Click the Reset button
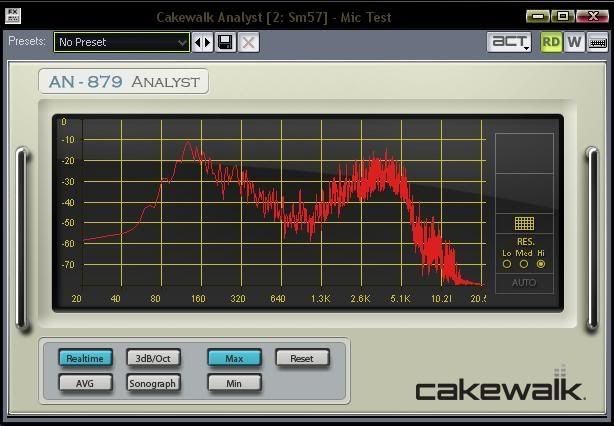The image size is (614, 426). (302, 358)
